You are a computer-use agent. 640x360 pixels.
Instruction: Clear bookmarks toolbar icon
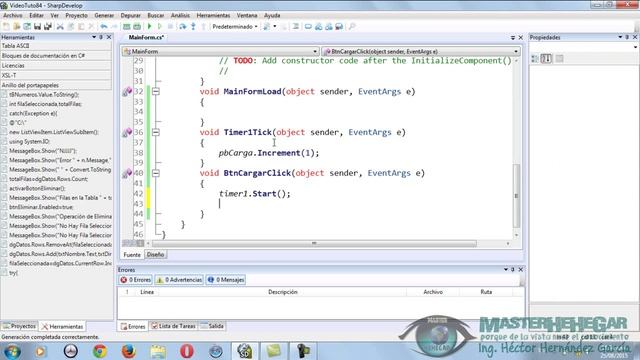339,27
